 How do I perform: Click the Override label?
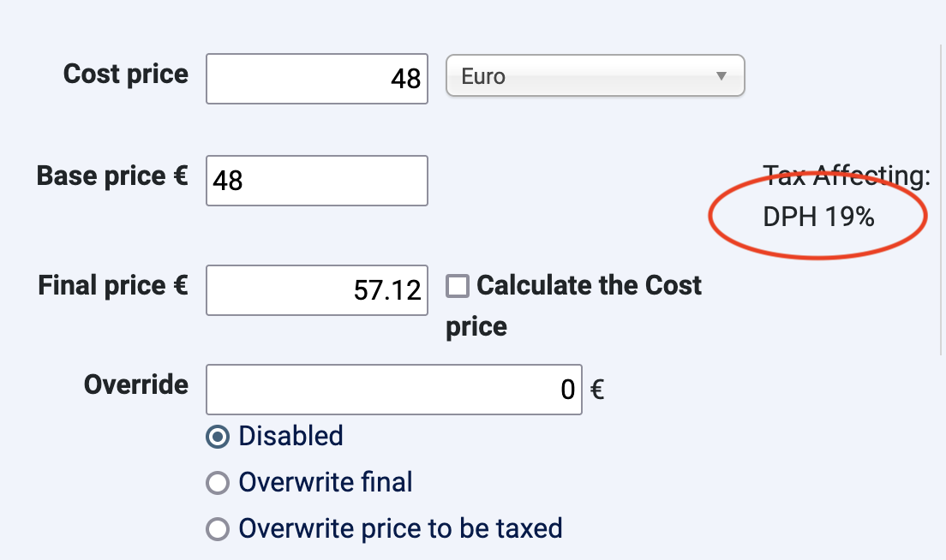(x=136, y=384)
